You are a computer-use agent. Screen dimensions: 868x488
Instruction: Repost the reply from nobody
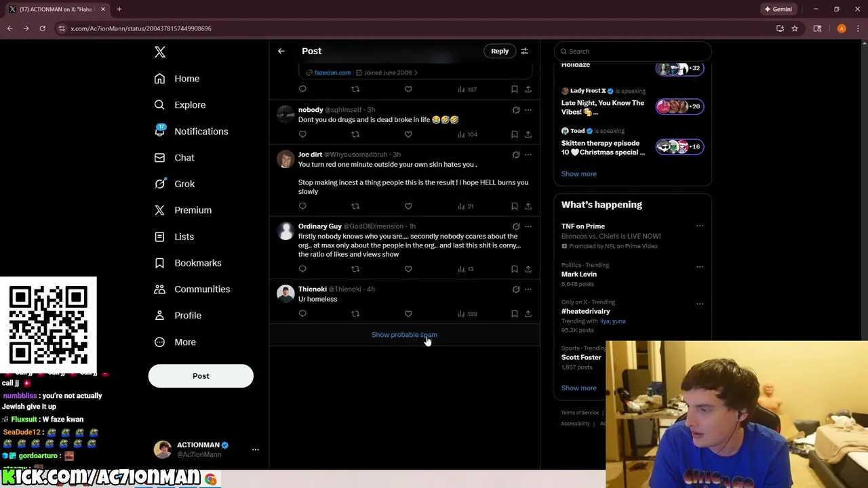[x=355, y=134]
